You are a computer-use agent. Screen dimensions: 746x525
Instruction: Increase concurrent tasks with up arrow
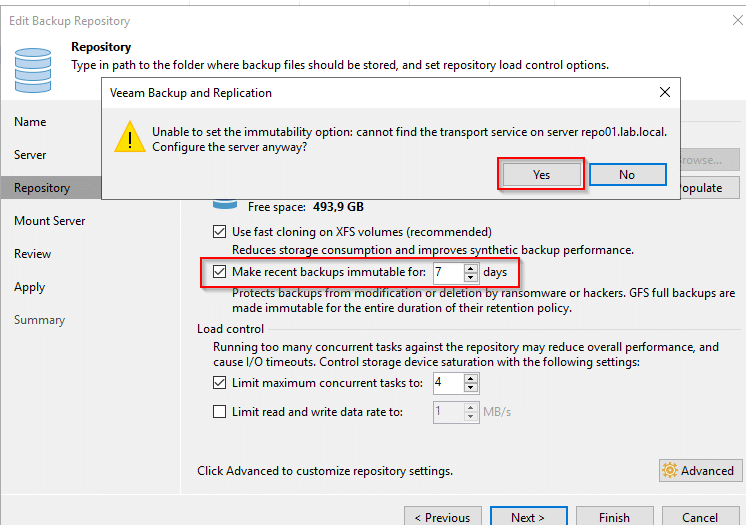[x=471, y=379]
